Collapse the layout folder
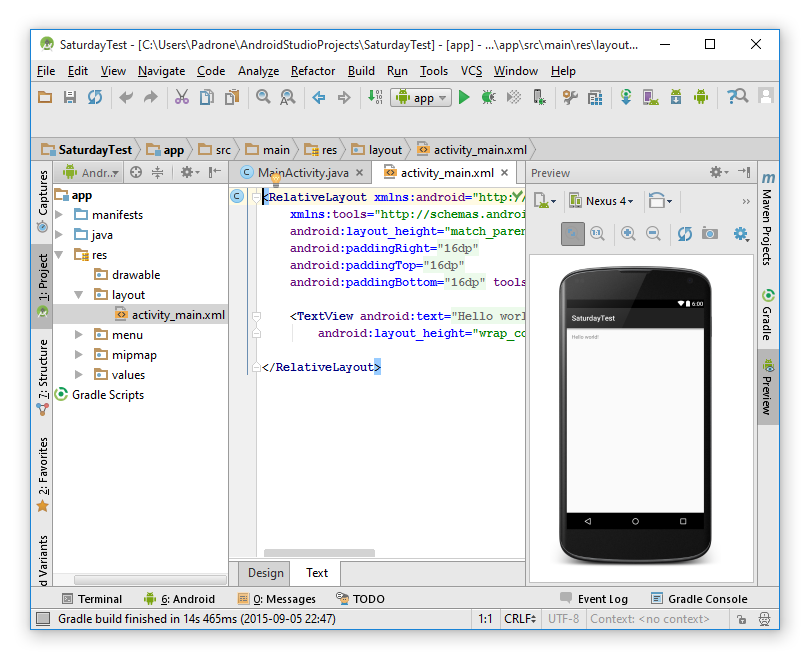The image size is (810, 657). point(79,295)
